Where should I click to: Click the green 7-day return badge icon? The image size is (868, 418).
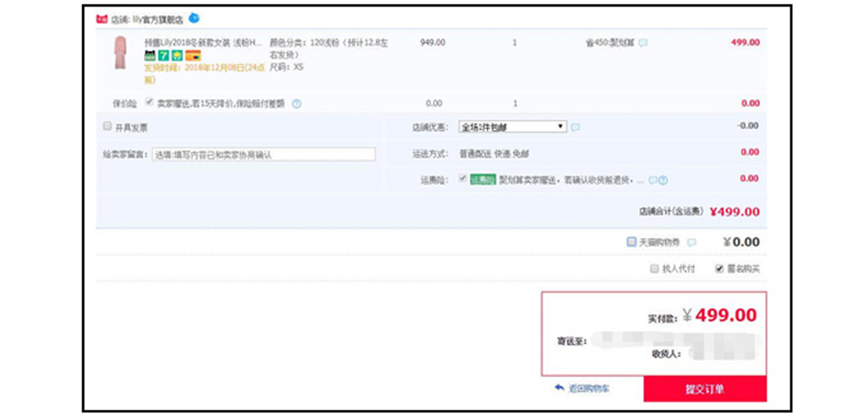[x=163, y=55]
